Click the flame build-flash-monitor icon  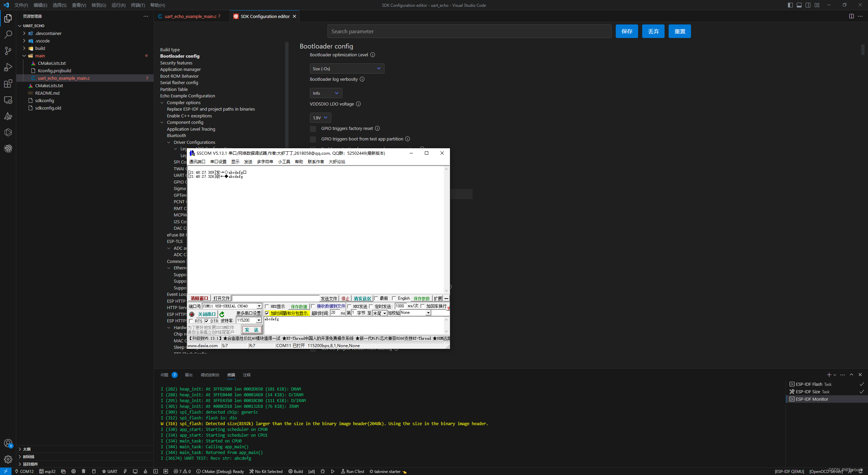145,471
